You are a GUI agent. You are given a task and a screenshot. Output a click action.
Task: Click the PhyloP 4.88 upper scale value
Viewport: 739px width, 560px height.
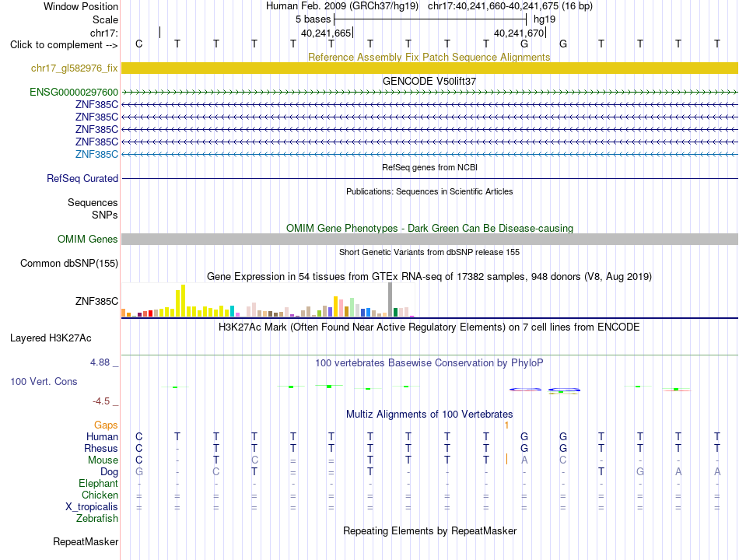(100, 362)
